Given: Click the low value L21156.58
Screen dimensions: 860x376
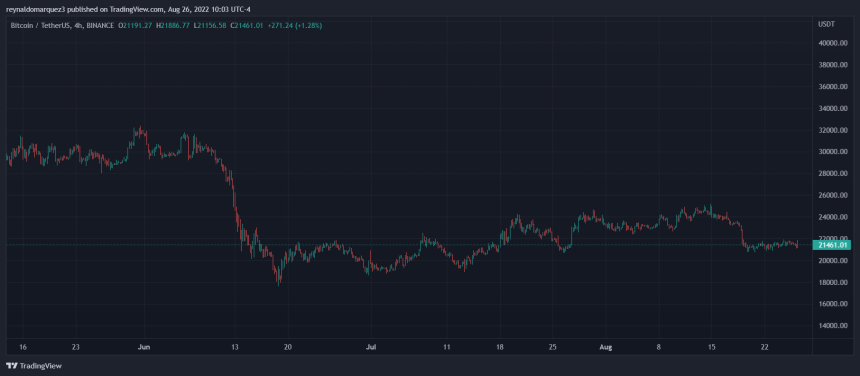Looking at the screenshot, I should click(211, 25).
